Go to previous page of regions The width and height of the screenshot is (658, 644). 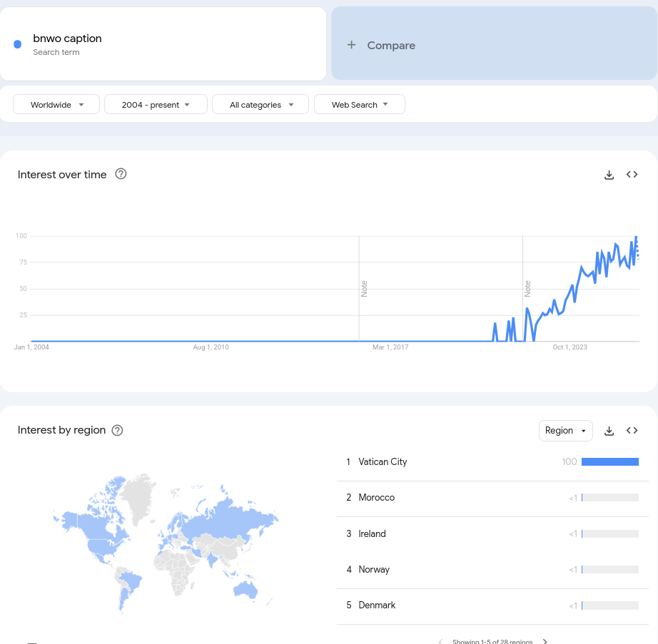coord(440,641)
